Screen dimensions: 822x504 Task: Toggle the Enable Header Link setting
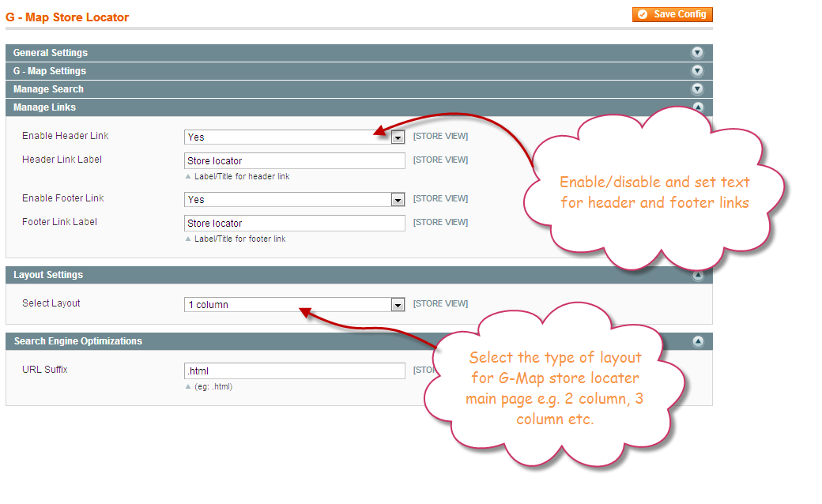[x=294, y=137]
